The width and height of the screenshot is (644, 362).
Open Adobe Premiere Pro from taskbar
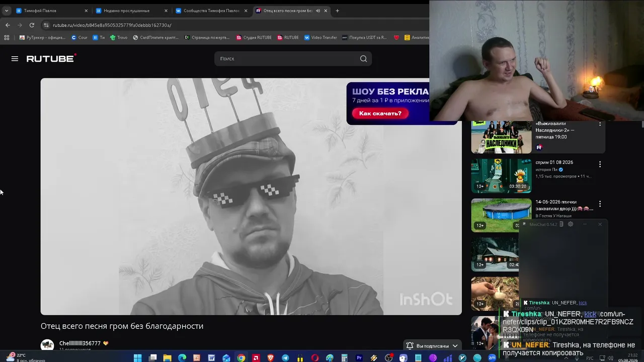tap(359, 358)
